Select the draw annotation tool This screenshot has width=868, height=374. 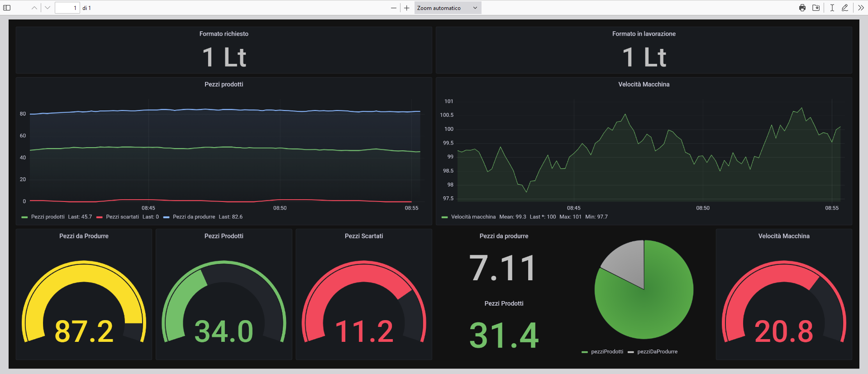[844, 8]
